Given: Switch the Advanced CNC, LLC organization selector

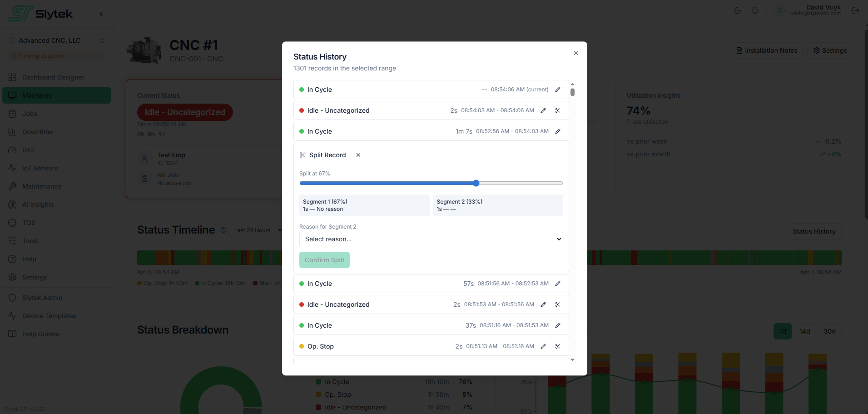Looking at the screenshot, I should pyautogui.click(x=57, y=40).
